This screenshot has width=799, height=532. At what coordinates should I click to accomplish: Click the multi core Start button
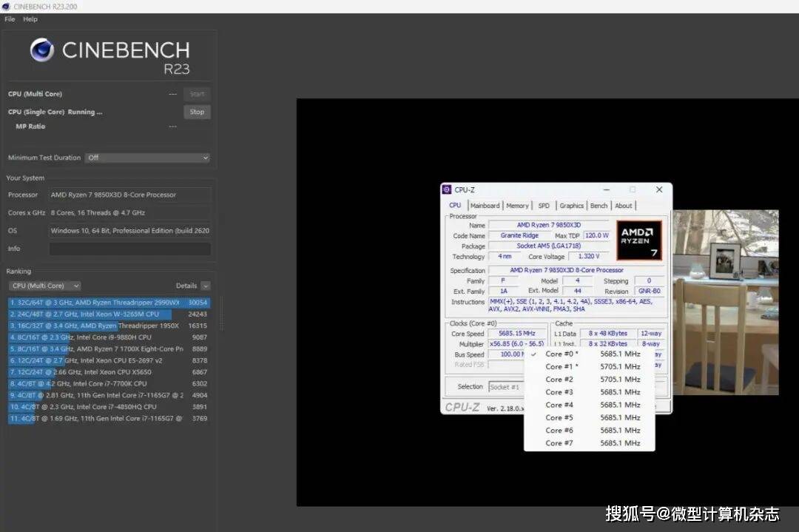[197, 94]
